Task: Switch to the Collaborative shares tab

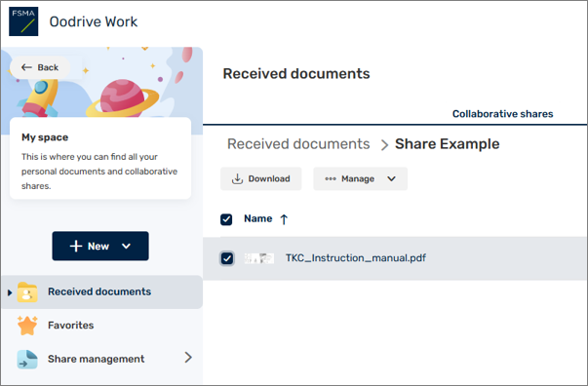Action: pyautogui.click(x=502, y=113)
